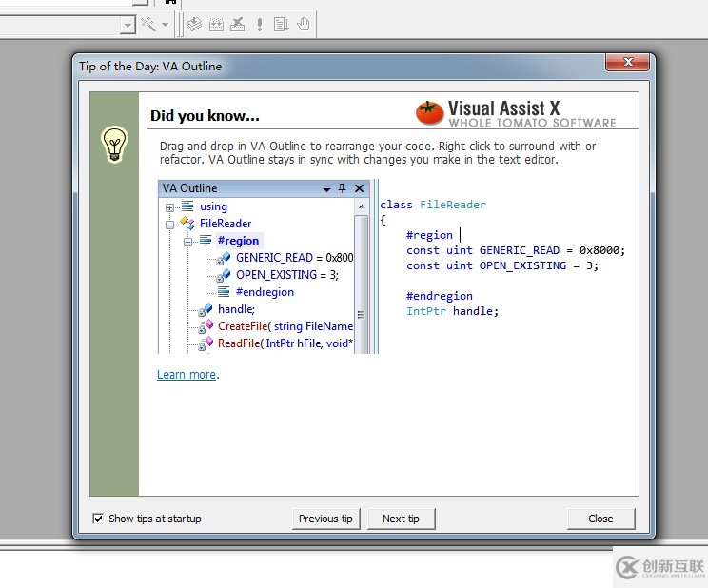Select the highlighted #region tree item
This screenshot has height=588, width=708.
239,241
